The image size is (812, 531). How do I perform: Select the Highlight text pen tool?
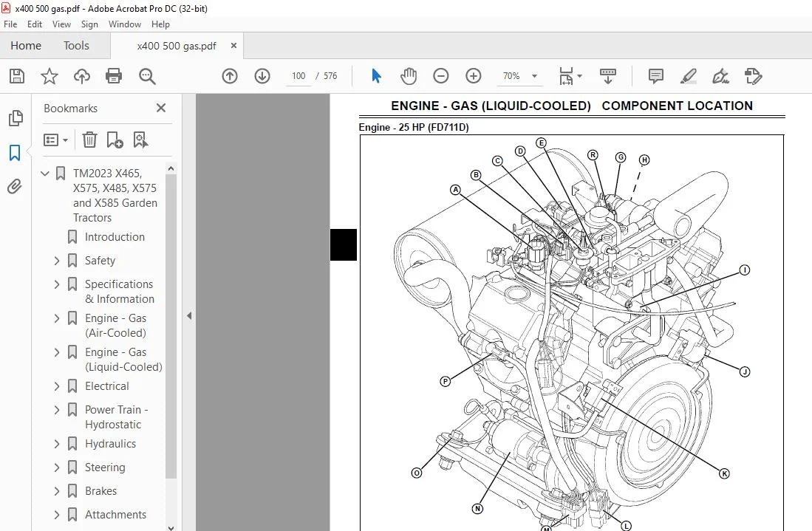(x=688, y=76)
